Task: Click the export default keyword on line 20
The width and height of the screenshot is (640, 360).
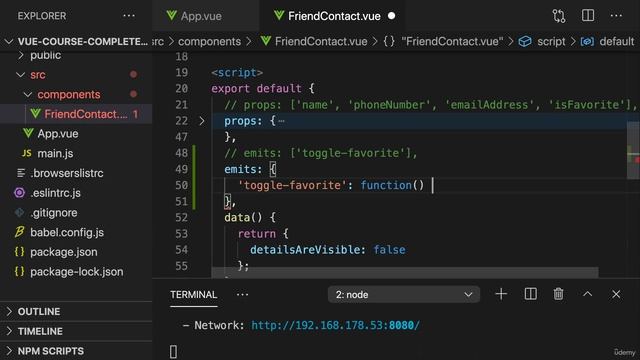Action: point(256,89)
